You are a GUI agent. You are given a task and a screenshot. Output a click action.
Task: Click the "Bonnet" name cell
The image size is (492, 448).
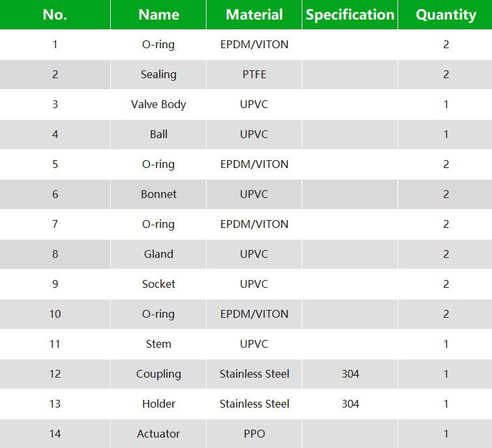pyautogui.click(x=158, y=194)
